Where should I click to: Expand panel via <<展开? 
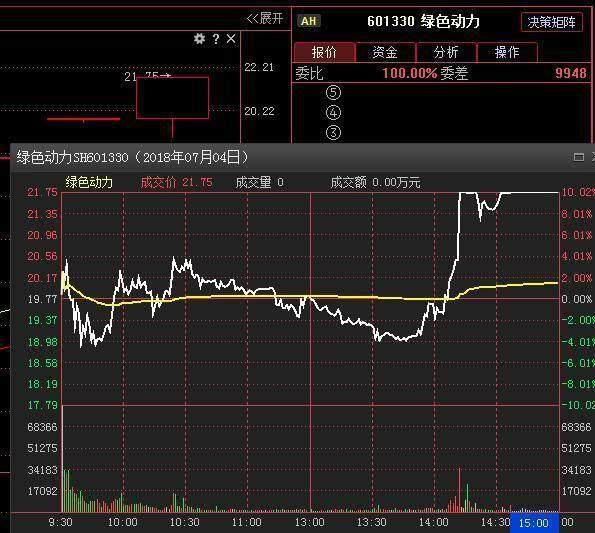coord(265,18)
